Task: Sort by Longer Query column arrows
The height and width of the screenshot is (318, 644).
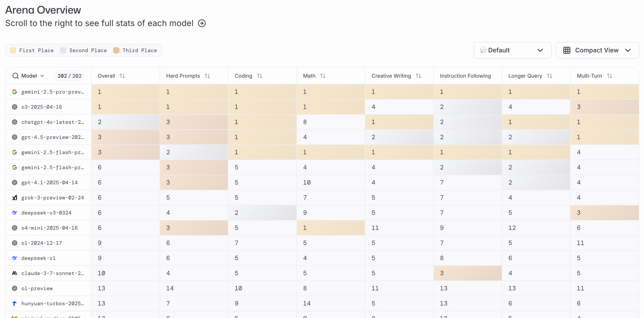Action: point(550,76)
